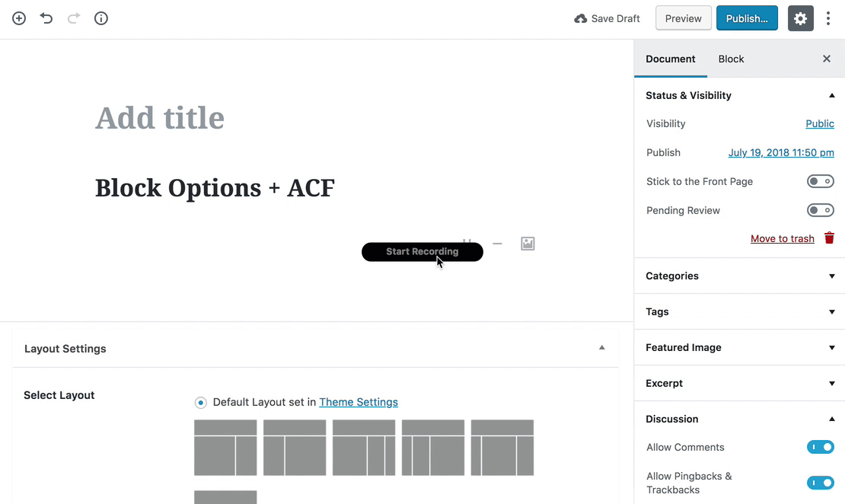Toggle the settings gear icon

800,18
